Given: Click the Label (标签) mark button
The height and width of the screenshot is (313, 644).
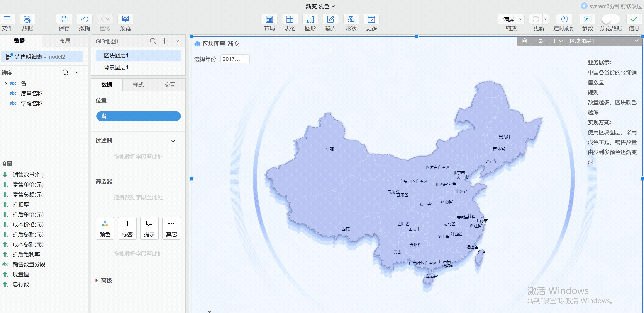Looking at the screenshot, I should [127, 228].
